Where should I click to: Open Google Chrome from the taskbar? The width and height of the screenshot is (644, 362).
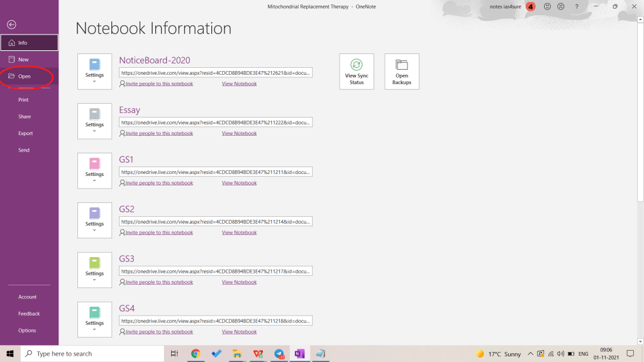tap(196, 353)
